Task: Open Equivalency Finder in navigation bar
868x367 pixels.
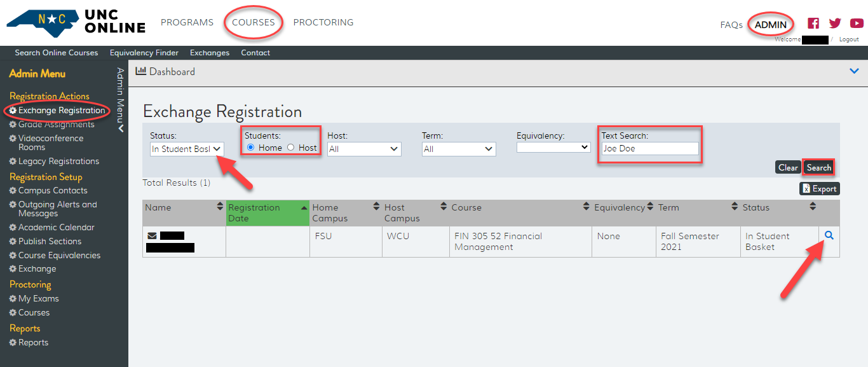Action: coord(144,53)
